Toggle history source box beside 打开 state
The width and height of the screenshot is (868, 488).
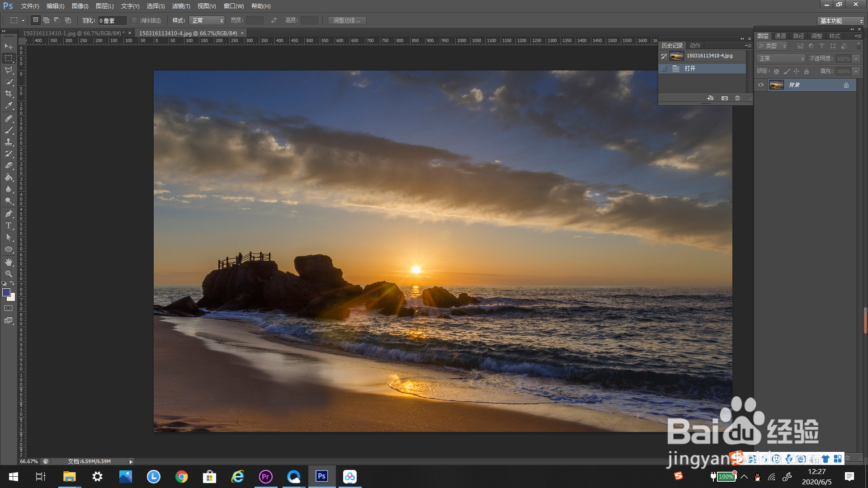[664, 69]
